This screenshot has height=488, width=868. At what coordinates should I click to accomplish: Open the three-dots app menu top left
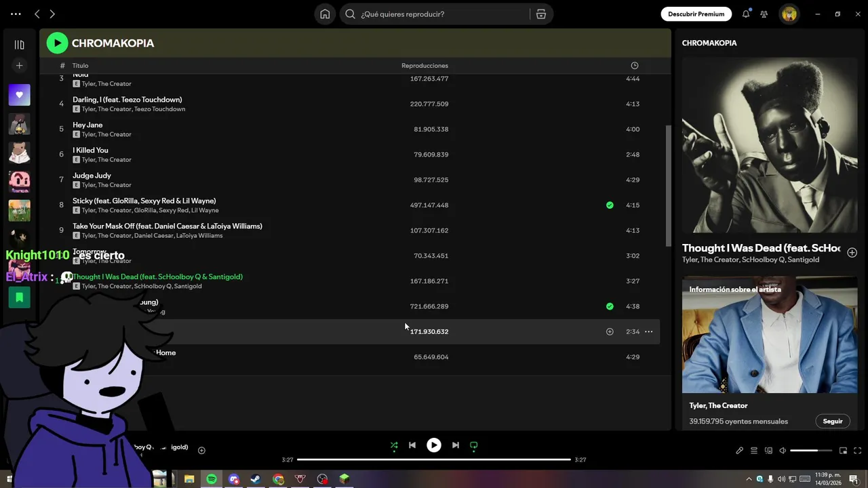coord(16,14)
